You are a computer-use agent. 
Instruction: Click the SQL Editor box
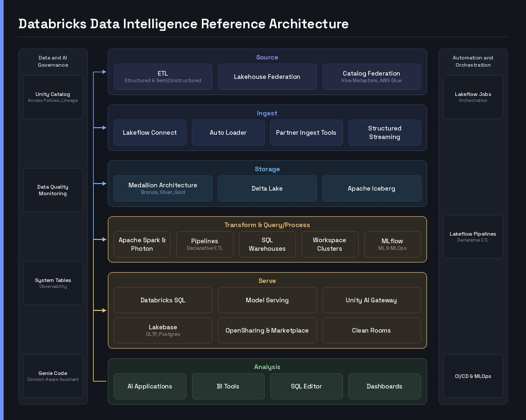pos(306,386)
